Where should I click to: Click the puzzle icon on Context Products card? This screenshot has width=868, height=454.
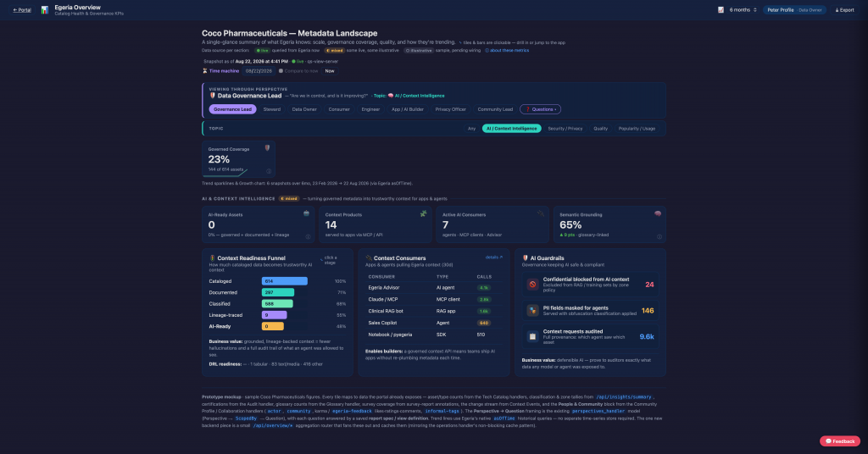(x=424, y=213)
